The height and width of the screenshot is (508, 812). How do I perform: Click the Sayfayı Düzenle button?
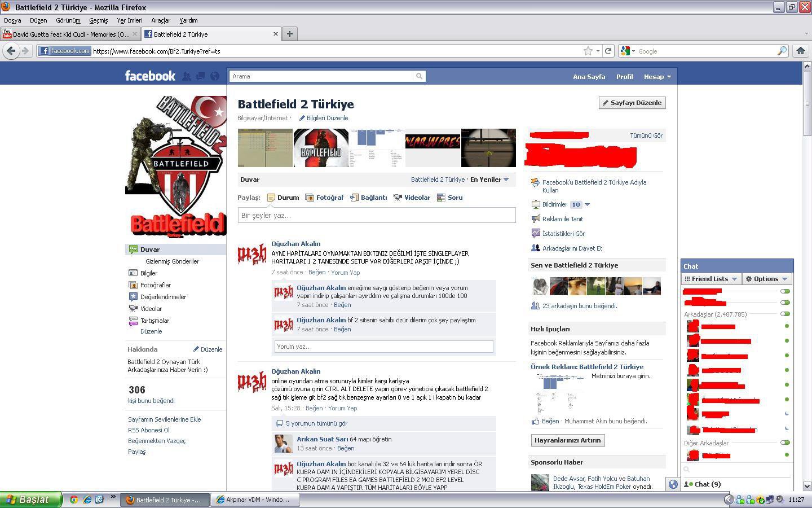pos(632,103)
